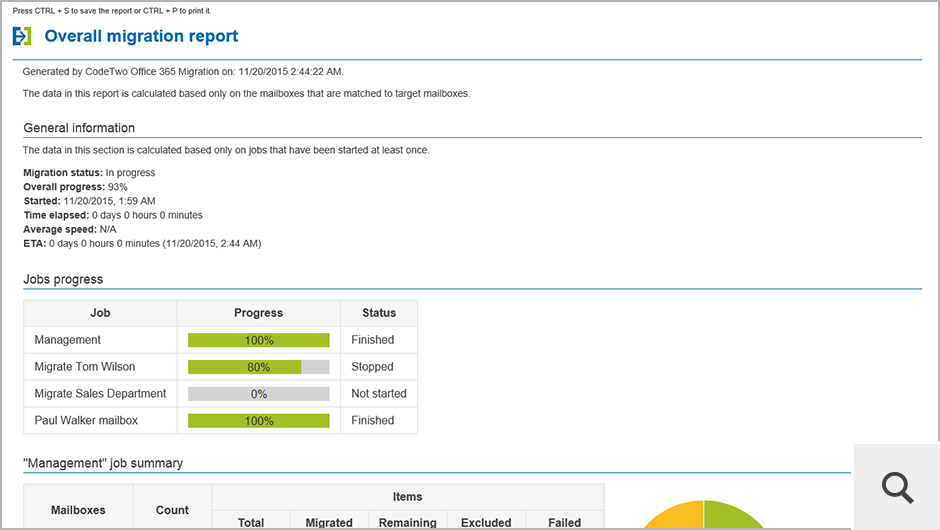Click the Overall progress: 93% line
Viewport: 940px width, 530px height.
(76, 187)
